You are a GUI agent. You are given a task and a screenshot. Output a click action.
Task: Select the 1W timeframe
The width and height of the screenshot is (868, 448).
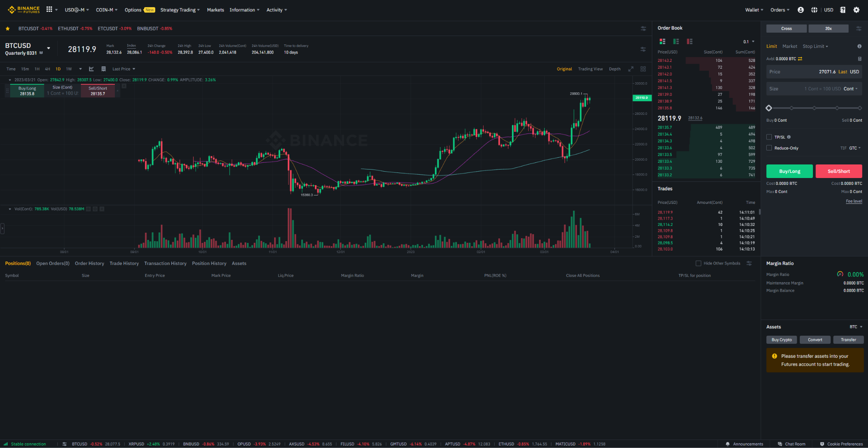tap(69, 69)
